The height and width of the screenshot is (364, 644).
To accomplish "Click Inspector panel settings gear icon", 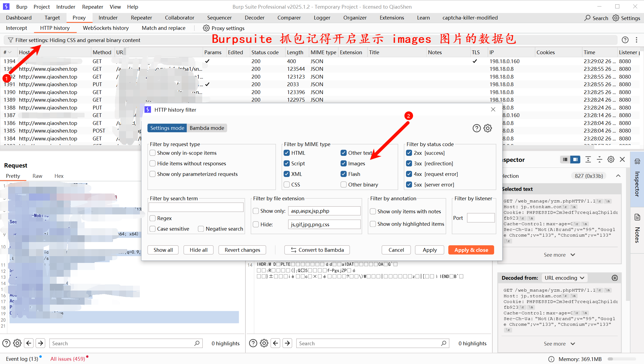I will (x=611, y=160).
